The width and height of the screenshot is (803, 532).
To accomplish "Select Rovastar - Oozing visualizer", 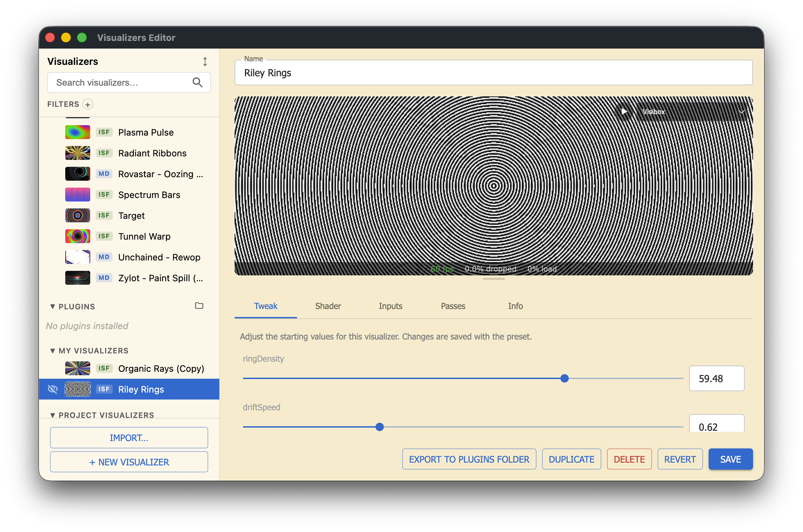I will [x=129, y=174].
